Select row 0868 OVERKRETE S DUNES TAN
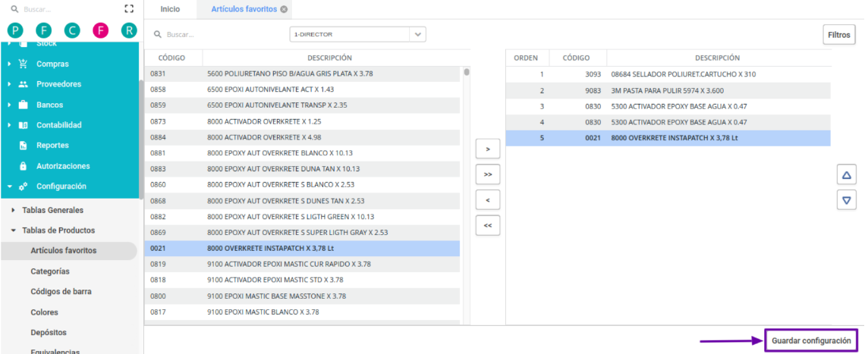This screenshot has height=354, width=868. [302, 201]
